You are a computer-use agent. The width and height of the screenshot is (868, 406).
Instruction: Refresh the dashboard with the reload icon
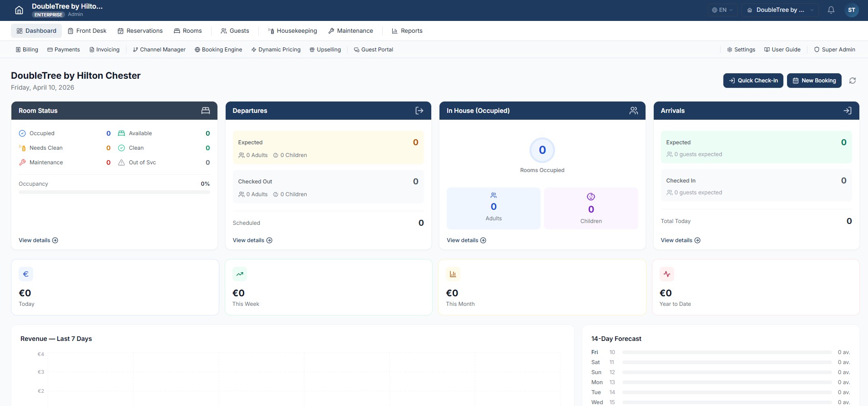pos(853,81)
